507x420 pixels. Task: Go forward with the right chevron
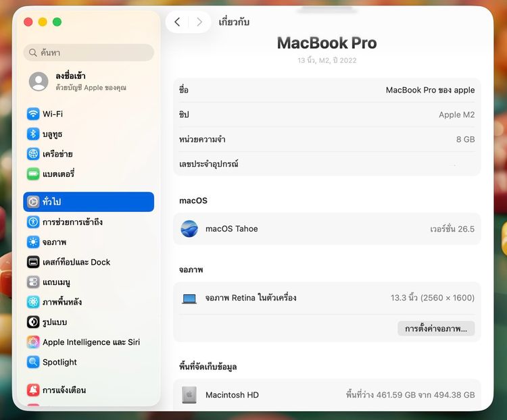pos(199,22)
